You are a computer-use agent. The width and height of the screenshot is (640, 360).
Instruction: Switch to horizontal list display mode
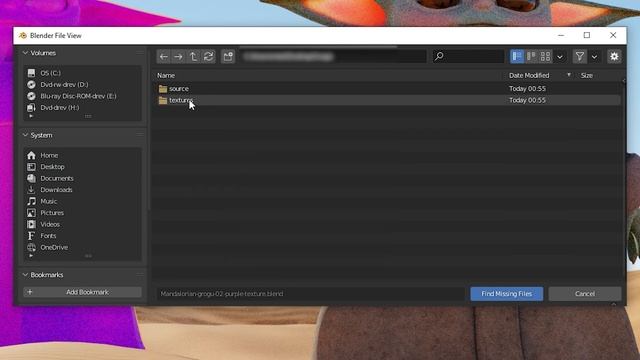click(x=531, y=56)
